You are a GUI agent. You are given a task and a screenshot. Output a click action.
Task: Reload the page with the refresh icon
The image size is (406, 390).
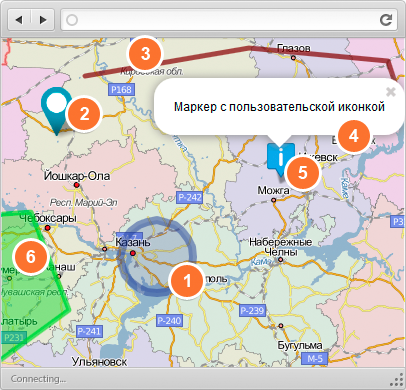[x=386, y=20]
